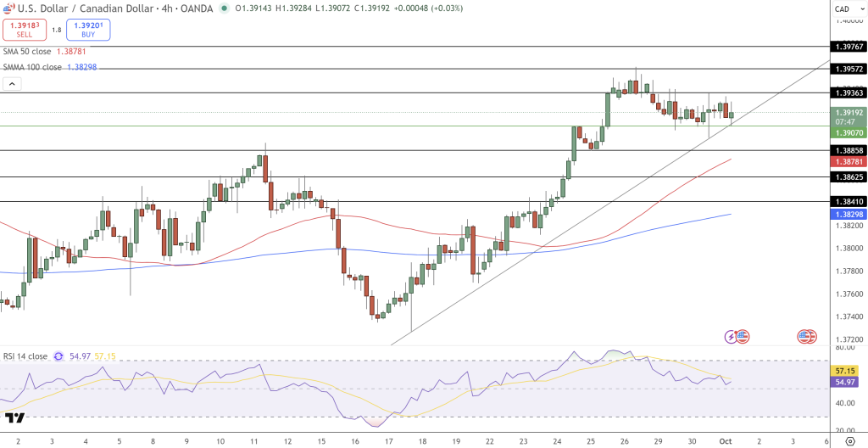Click the 1.39767 horizontal line price label
The width and height of the screenshot is (868, 448).
[x=848, y=47]
